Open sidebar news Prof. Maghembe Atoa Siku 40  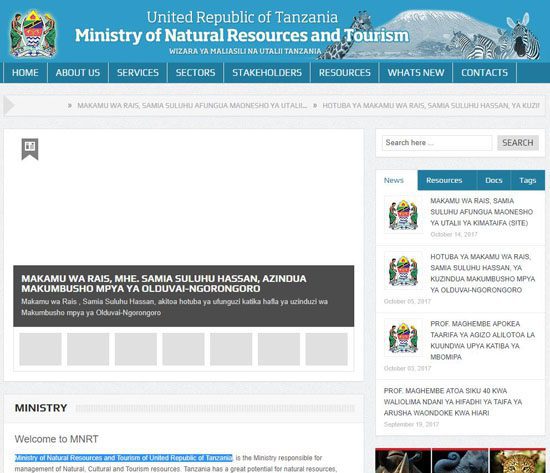453,402
